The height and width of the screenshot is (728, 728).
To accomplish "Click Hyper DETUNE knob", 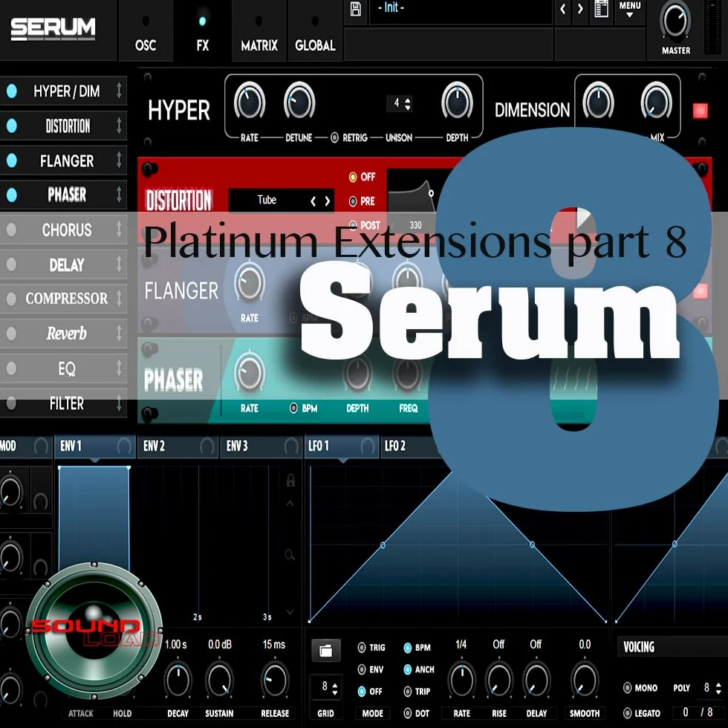I will pyautogui.click(x=299, y=102).
